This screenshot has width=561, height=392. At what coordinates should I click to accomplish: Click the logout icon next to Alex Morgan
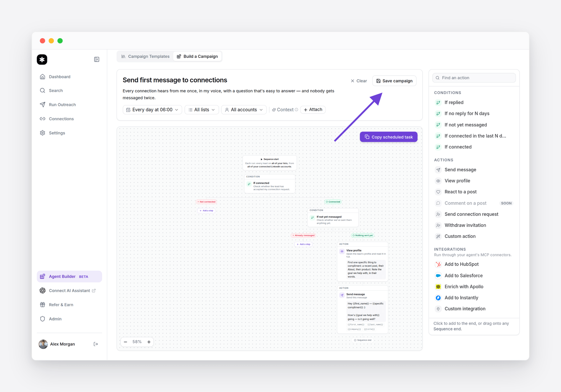[x=96, y=344]
